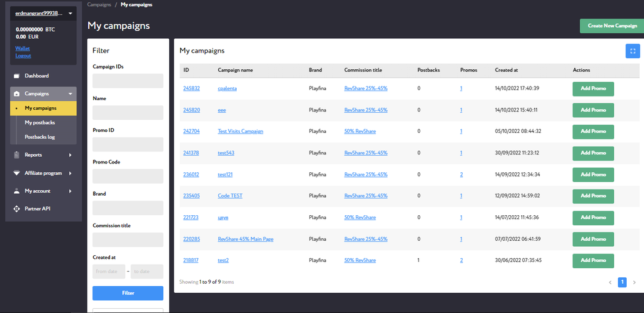Open Code TEST campaign link
Screen dimensions: 644x313
230,196
